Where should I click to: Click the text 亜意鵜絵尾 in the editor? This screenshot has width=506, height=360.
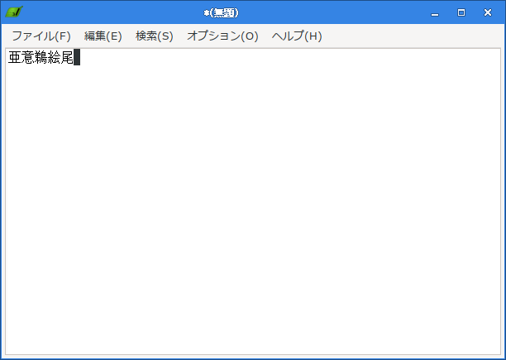(41, 57)
